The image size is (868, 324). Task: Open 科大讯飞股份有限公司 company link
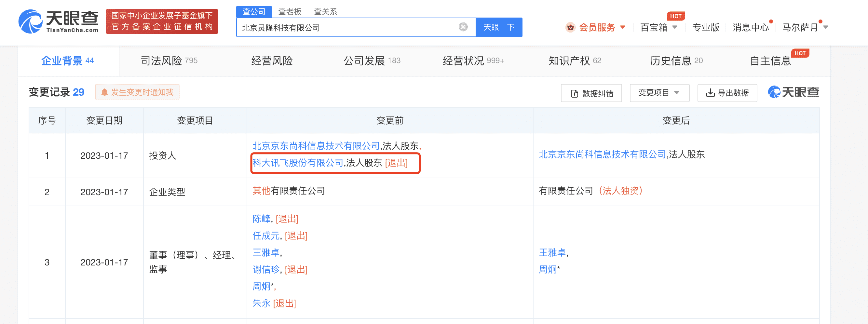point(297,164)
